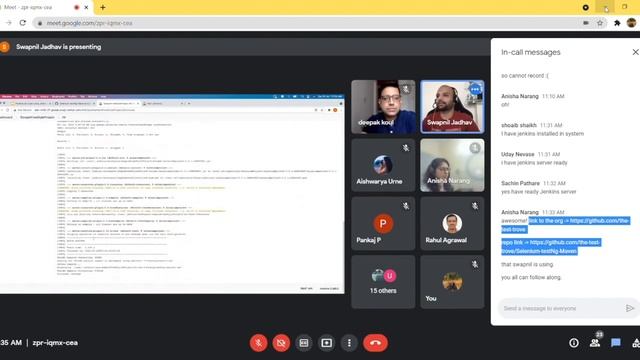The image size is (640, 360).
Task: Click the shared presentation screen
Action: click(x=172, y=194)
